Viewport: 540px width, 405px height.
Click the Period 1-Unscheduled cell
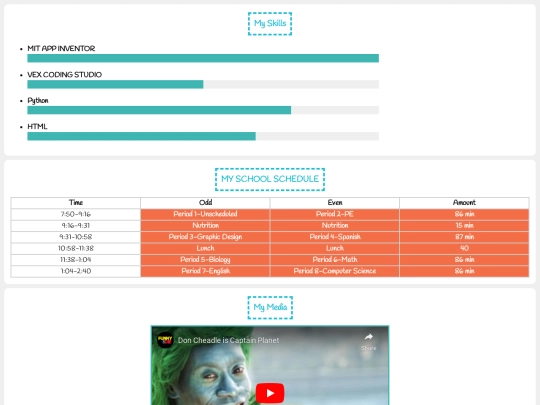click(x=205, y=214)
